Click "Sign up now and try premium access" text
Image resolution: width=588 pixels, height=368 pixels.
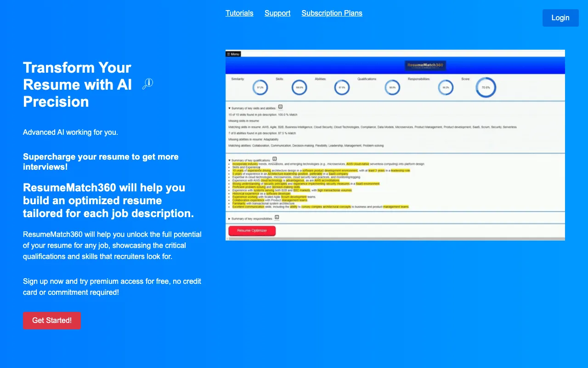(x=112, y=287)
